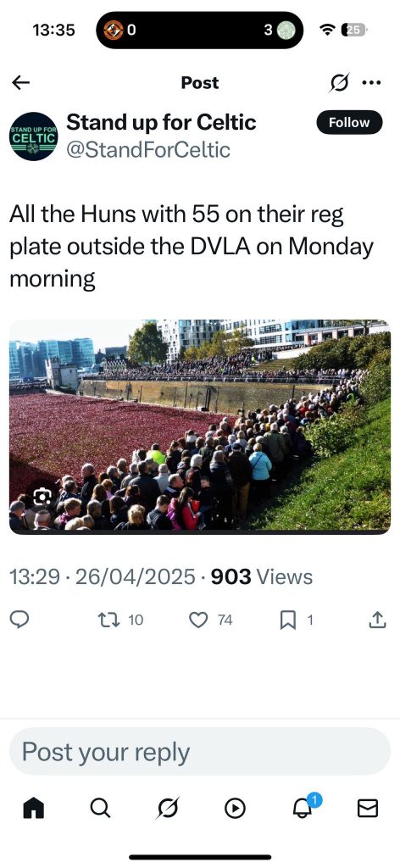Viewport: 400px width, 868px height.
Task: Share the post via upload icon
Action: coord(377,620)
